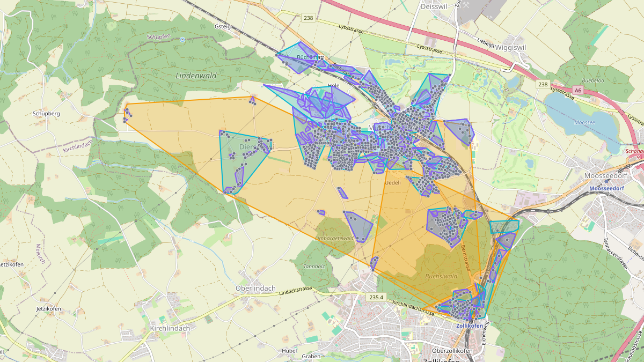Select the Buchsiwald forest label

441,277
